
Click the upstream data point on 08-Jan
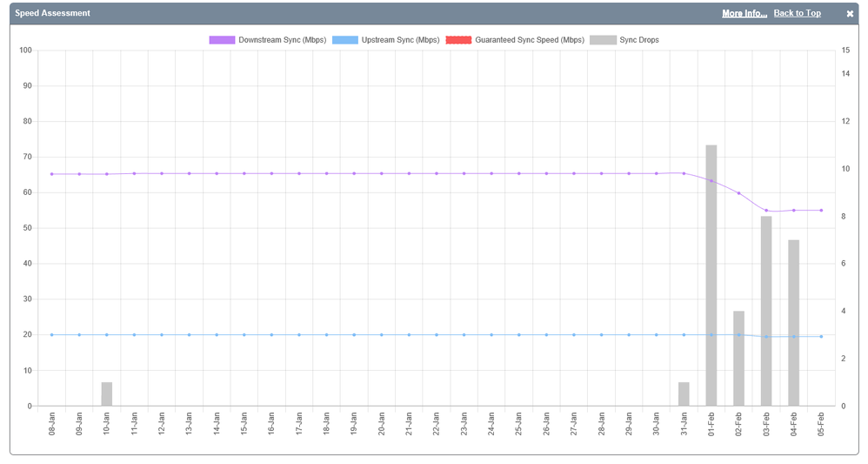click(x=52, y=335)
